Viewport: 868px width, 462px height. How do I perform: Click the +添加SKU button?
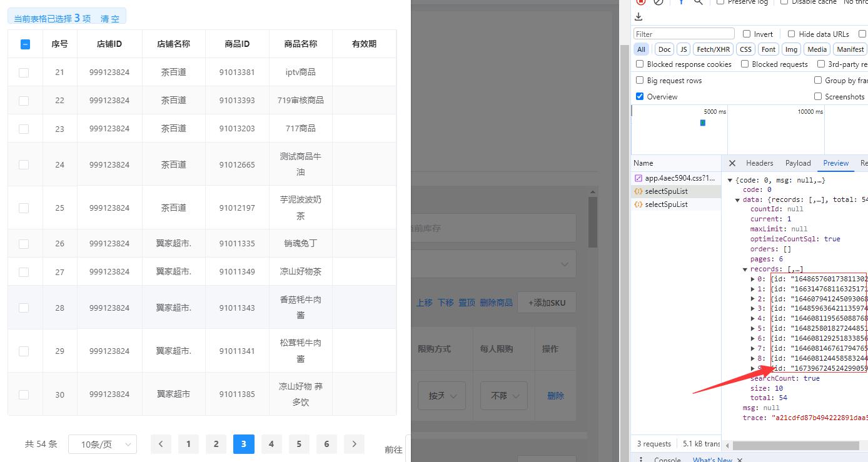547,303
